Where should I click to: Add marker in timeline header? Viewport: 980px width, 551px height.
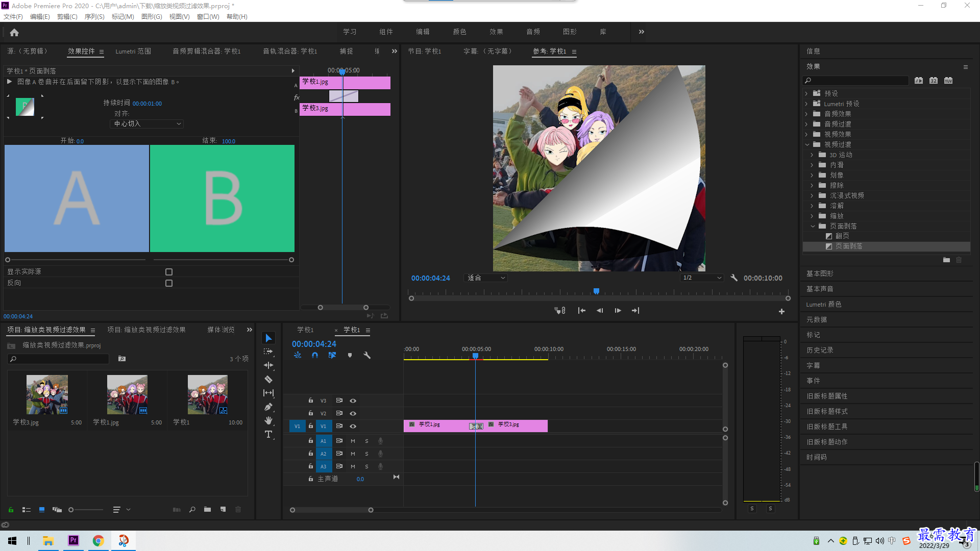coord(350,355)
